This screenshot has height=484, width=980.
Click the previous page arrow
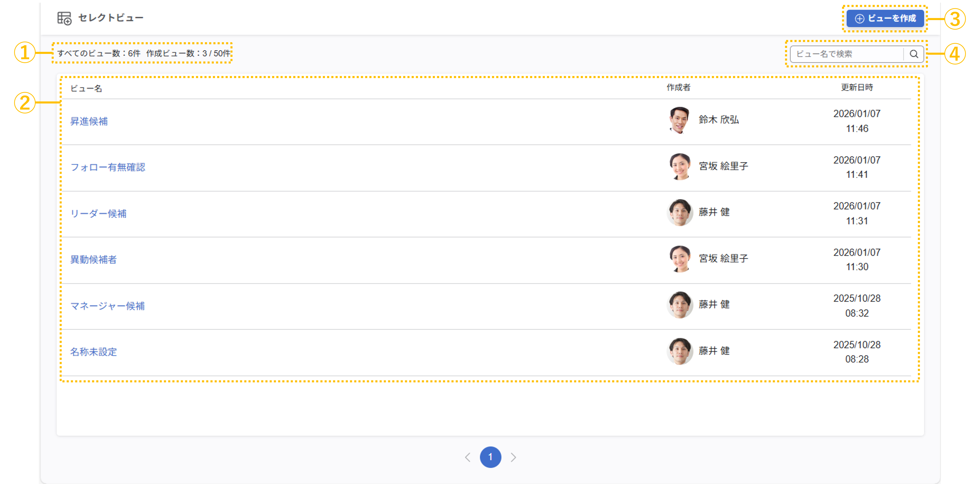(468, 457)
